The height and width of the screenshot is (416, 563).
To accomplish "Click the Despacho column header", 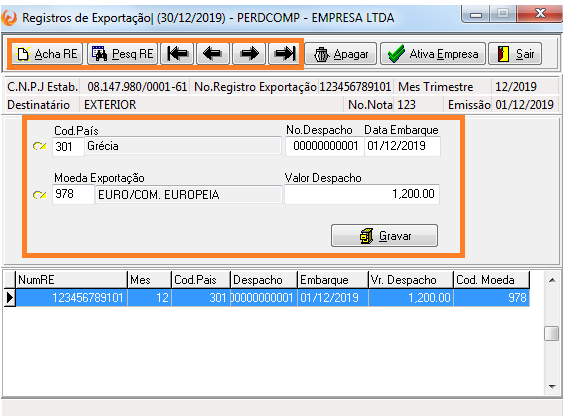I will pyautogui.click(x=264, y=280).
